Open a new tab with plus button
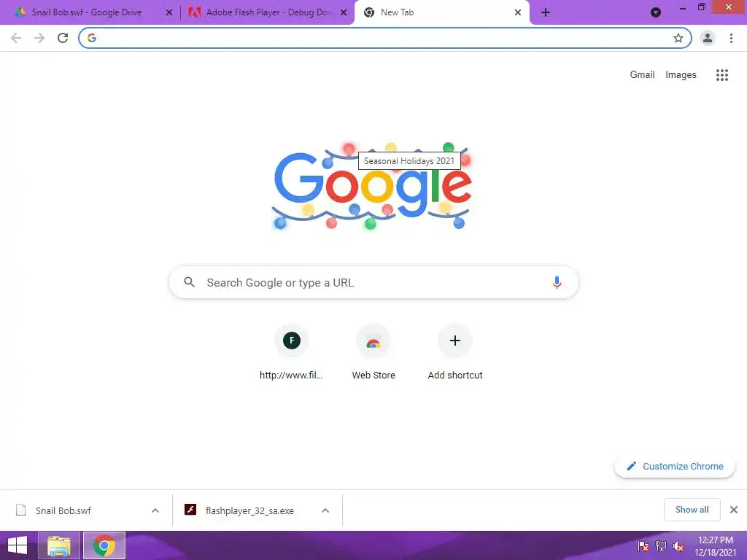 coord(546,12)
